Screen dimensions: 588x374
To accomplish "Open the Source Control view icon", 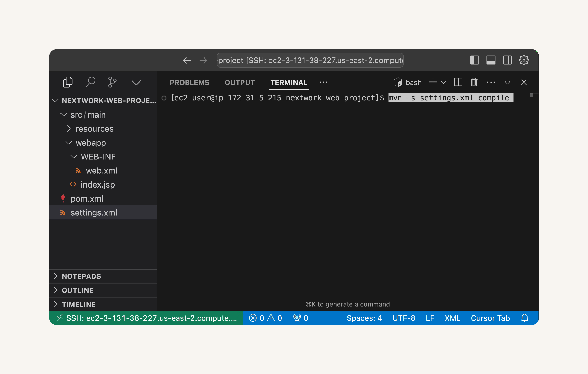I will click(112, 82).
